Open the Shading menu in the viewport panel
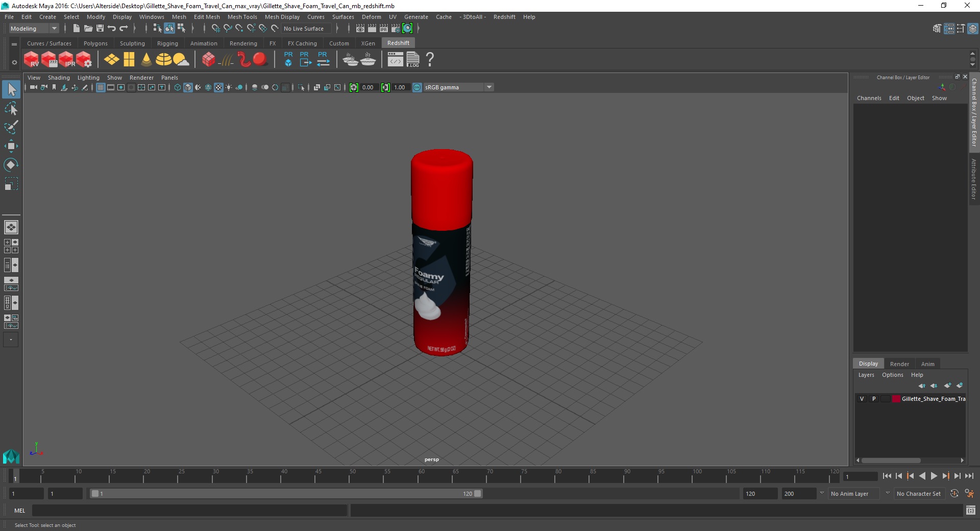Image resolution: width=980 pixels, height=531 pixels. coord(59,78)
